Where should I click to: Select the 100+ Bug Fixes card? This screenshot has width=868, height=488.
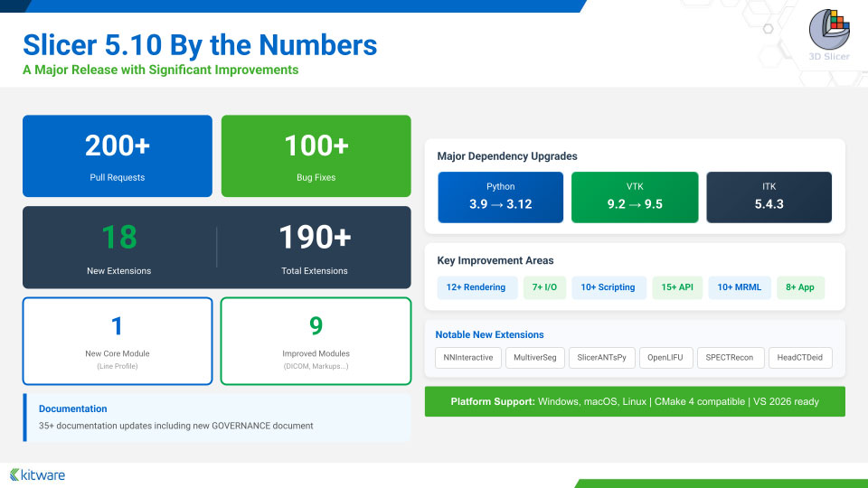coord(316,155)
